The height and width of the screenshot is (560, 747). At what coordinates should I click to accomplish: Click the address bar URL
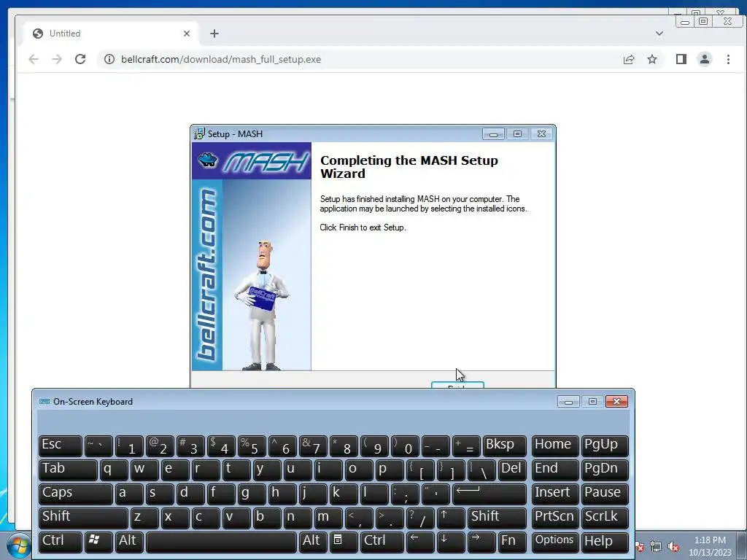[221, 60]
